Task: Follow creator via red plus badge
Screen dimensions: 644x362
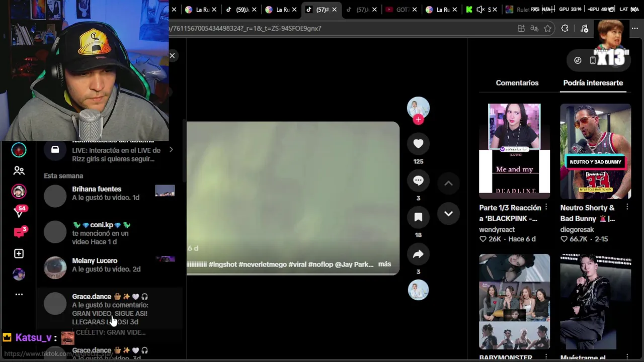Action: pos(418,120)
